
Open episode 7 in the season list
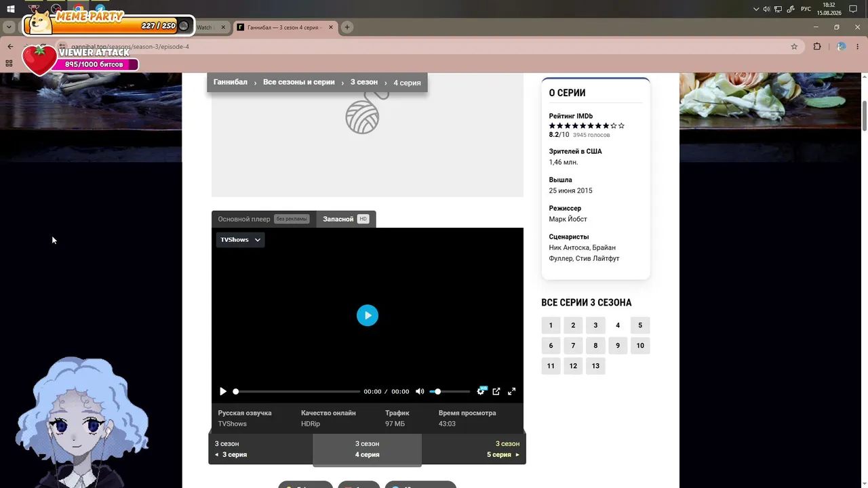tap(573, 346)
